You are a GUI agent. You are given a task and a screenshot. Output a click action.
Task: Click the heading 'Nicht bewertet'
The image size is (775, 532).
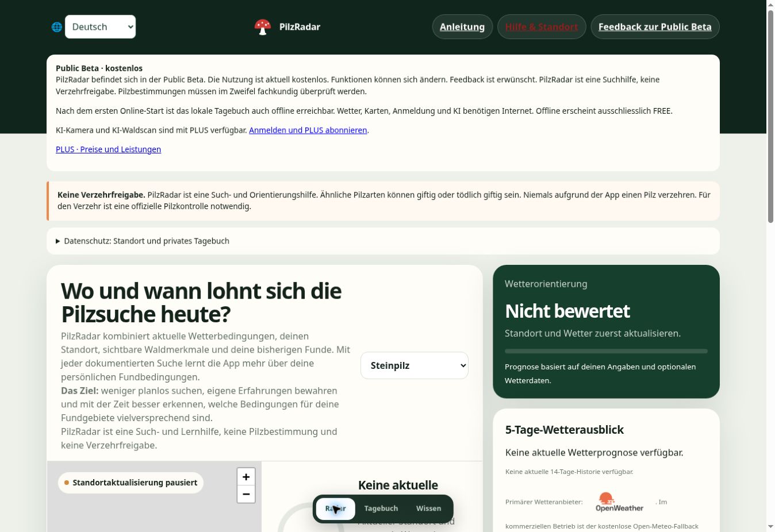[567, 311]
